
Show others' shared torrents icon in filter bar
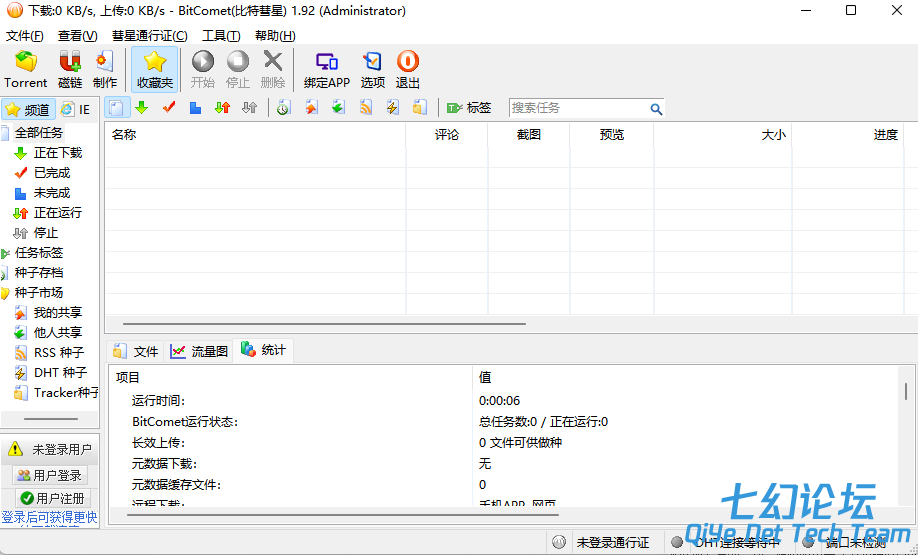338,108
